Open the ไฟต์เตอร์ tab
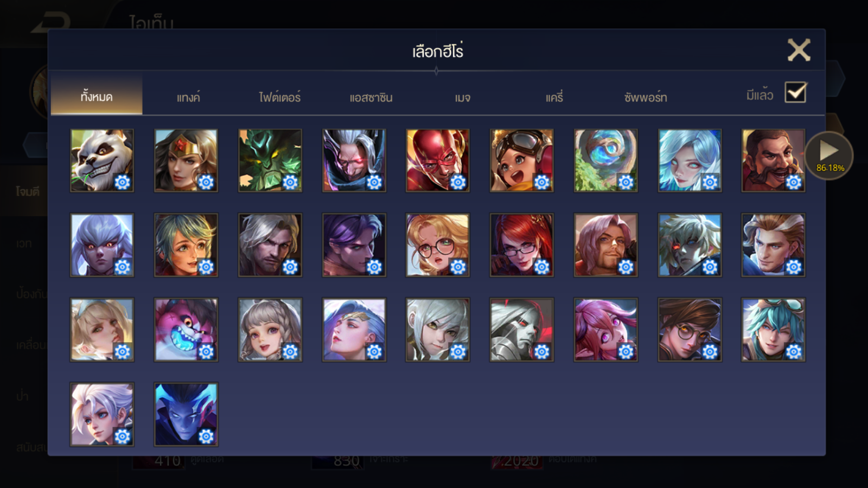The image size is (868, 488). point(279,98)
